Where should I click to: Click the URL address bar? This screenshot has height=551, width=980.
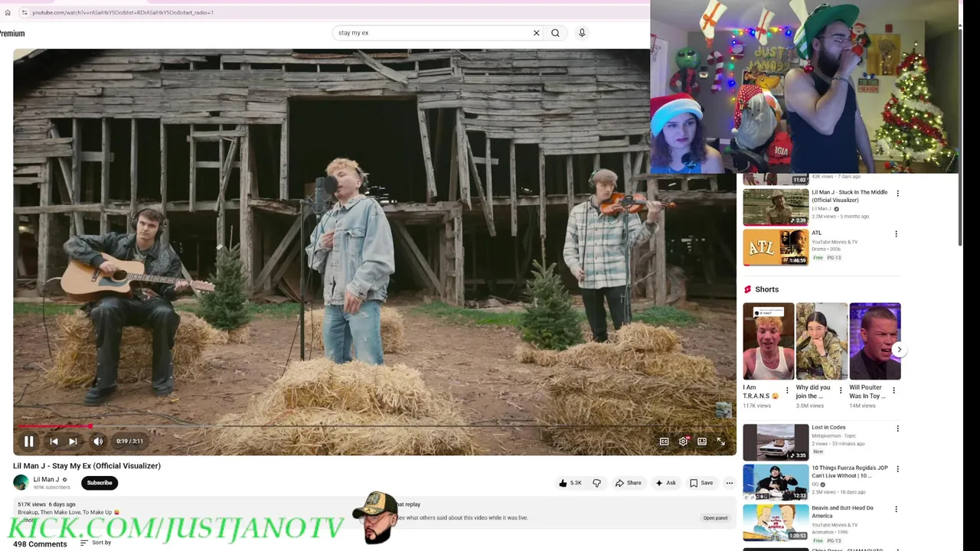[x=329, y=12]
